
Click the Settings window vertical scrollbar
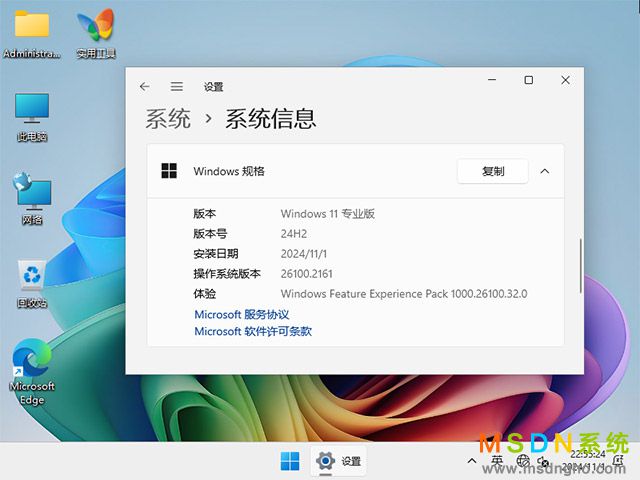(x=580, y=266)
